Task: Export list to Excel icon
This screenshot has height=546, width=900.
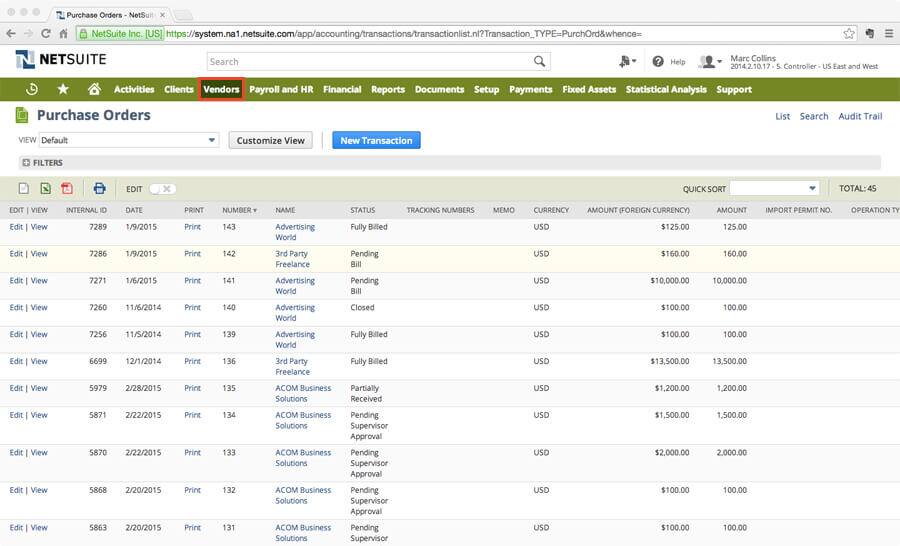Action: coord(45,188)
